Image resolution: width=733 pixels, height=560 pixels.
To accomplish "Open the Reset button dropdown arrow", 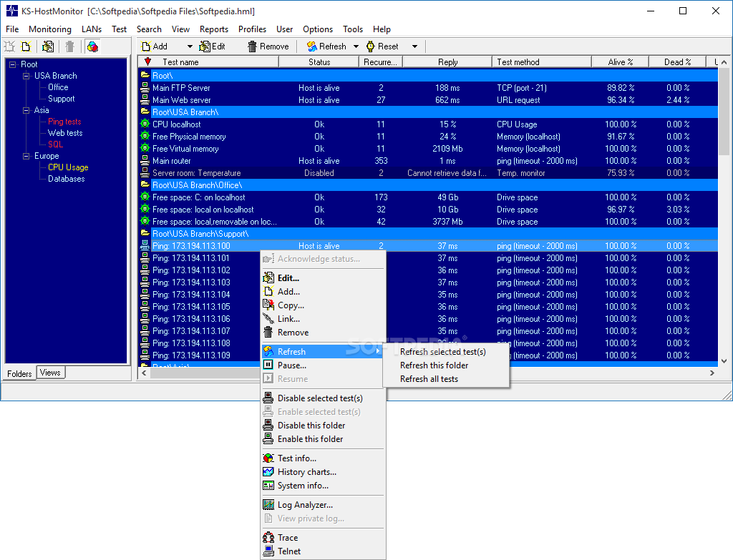I will [414, 46].
